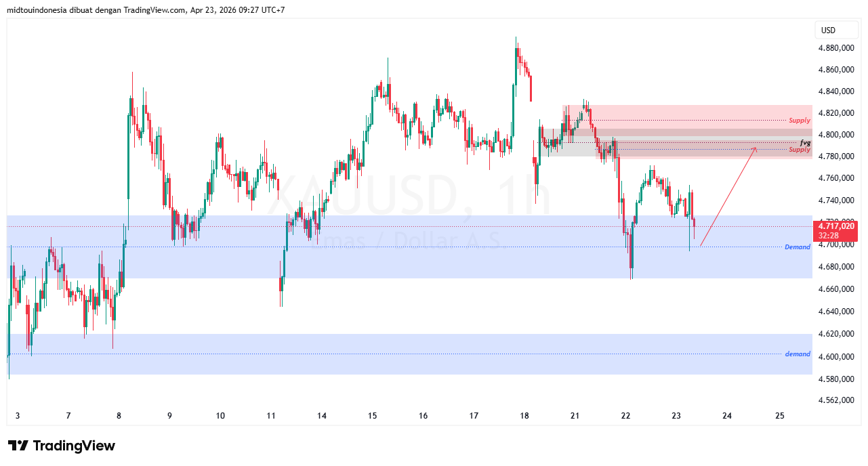Click the 4,880,000 price scale label
This screenshot has height=466, width=868.
[835, 48]
